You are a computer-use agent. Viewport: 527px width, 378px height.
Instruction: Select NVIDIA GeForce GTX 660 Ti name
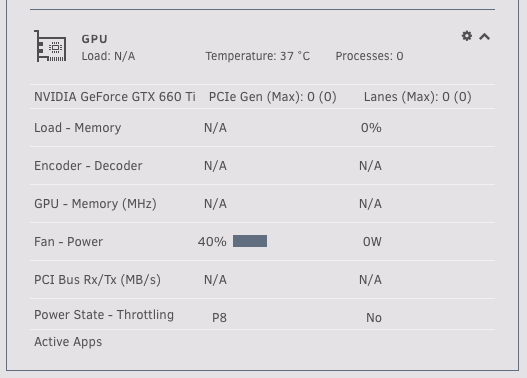coord(115,97)
